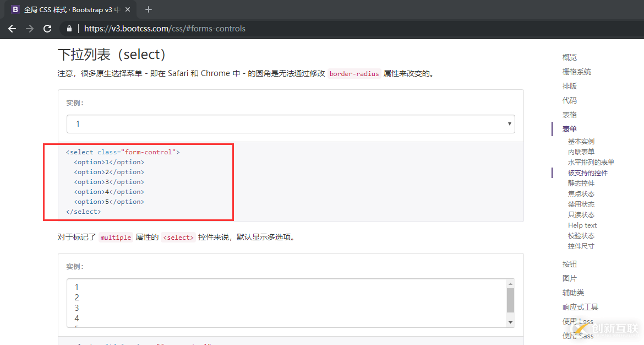Click the browser back navigation arrow
Screen dimensions: 644x345
(12, 29)
